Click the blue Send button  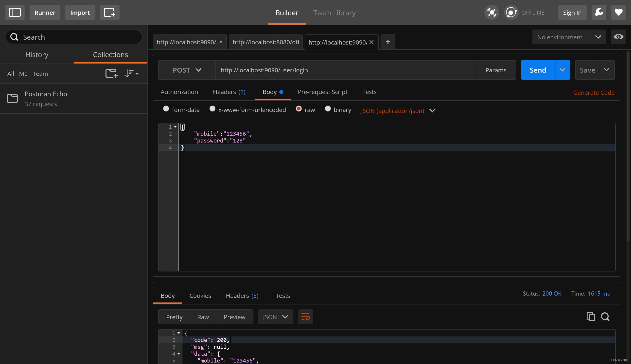(538, 70)
